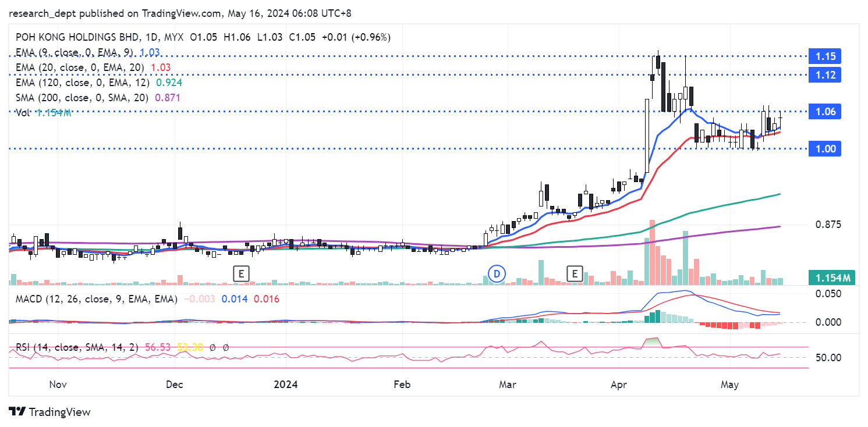868x427 pixels.
Task: Click the '2024' label on time axis
Action: tap(286, 385)
